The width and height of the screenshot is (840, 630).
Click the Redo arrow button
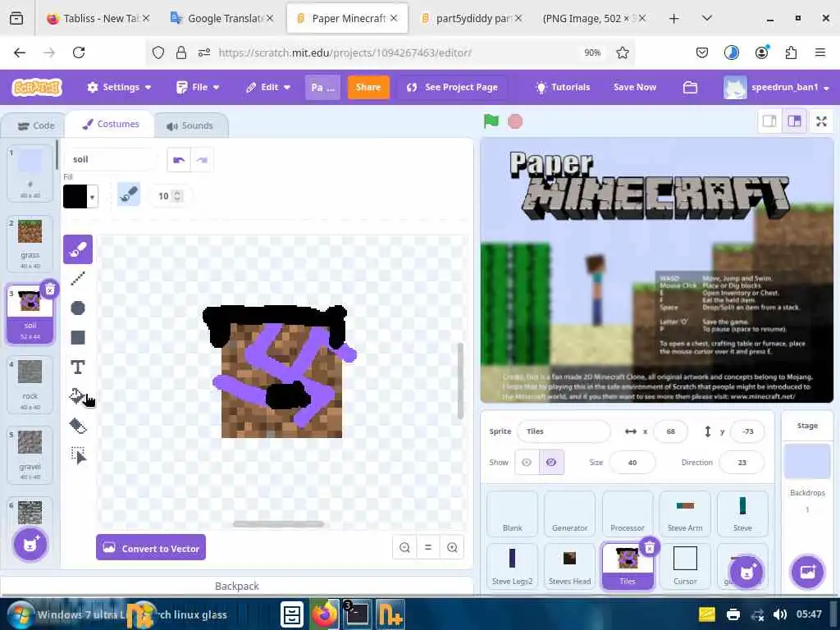click(x=202, y=160)
